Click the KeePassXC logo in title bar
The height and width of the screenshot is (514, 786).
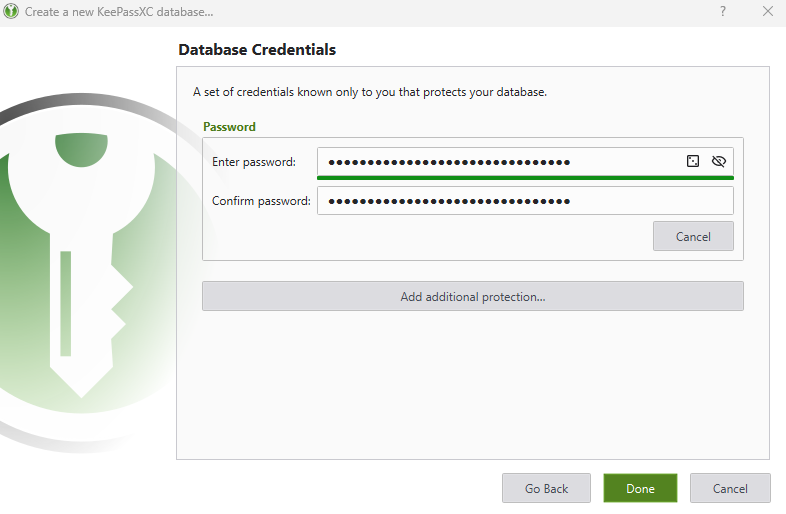(12, 12)
